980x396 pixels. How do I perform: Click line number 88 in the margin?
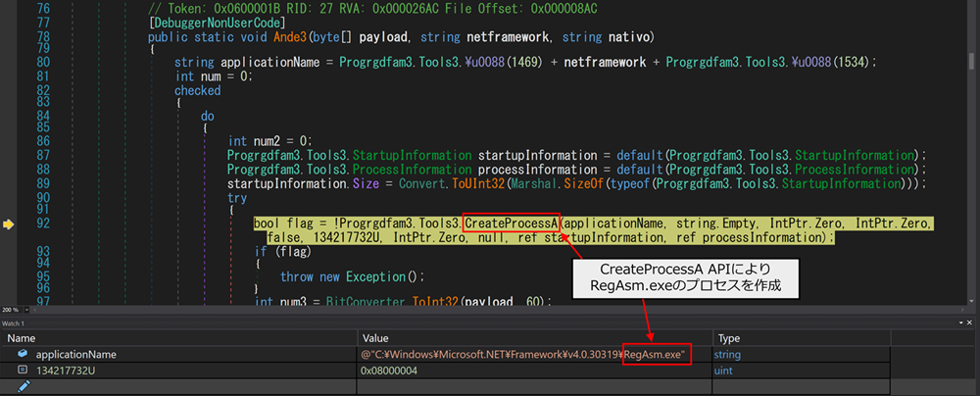click(44, 169)
